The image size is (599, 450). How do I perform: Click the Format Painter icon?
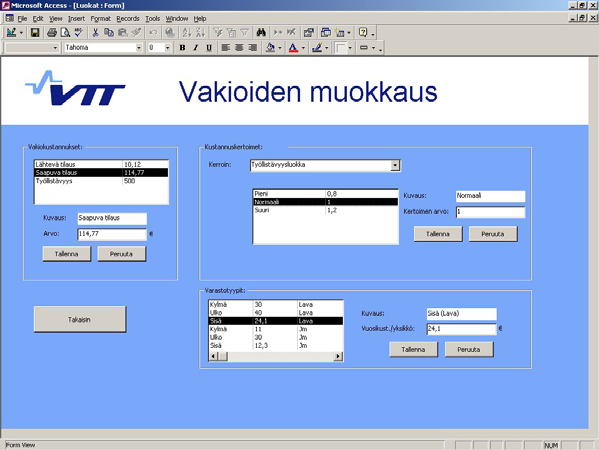(136, 32)
